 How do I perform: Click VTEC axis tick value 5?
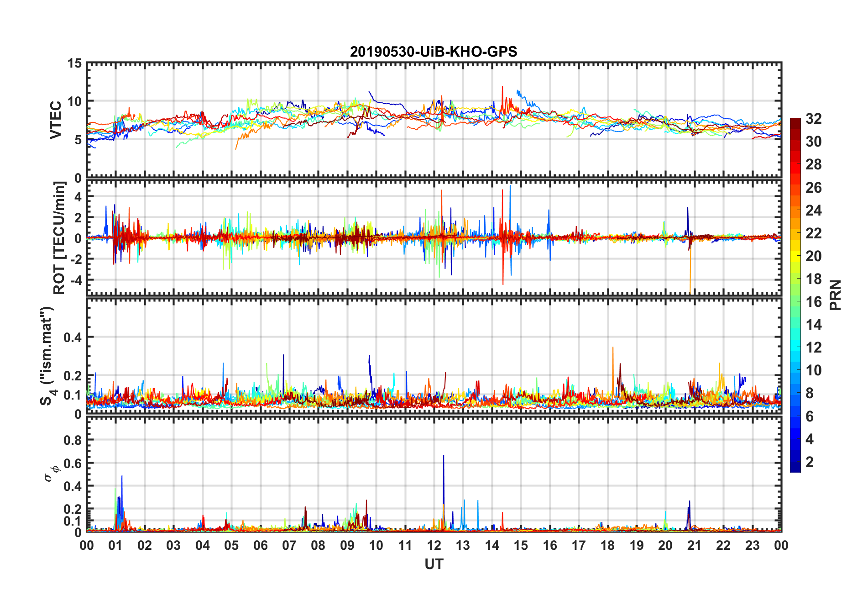click(x=78, y=140)
